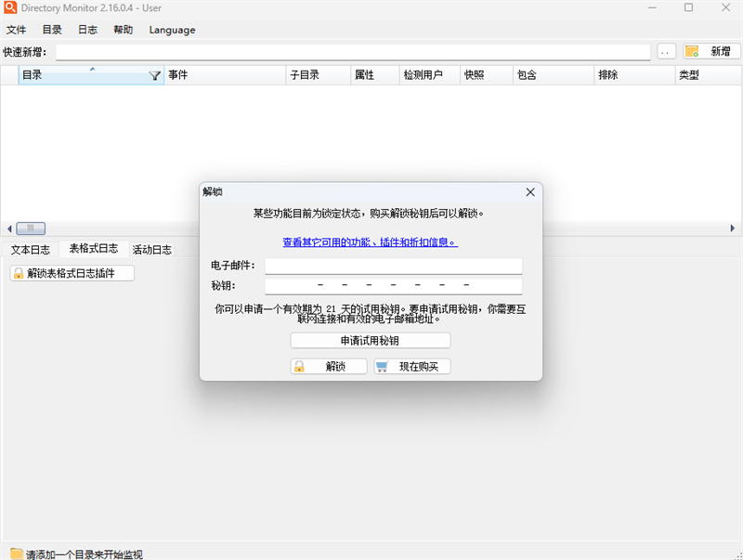Click inside the 秘钥 input field

pyautogui.click(x=395, y=285)
